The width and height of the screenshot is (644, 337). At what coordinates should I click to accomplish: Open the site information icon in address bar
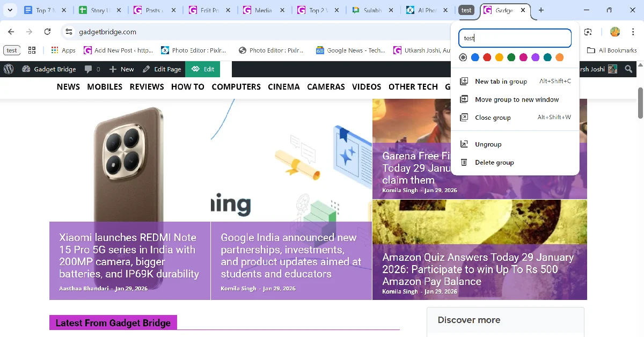coord(69,32)
